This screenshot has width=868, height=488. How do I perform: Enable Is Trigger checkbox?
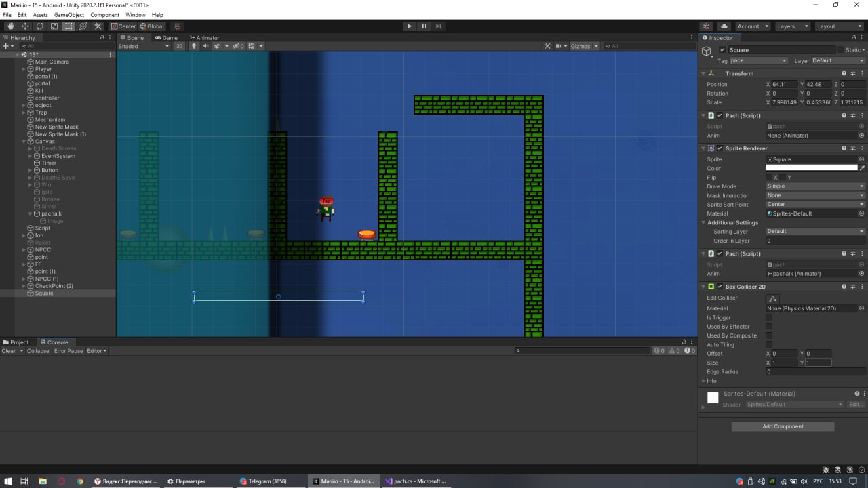click(769, 317)
